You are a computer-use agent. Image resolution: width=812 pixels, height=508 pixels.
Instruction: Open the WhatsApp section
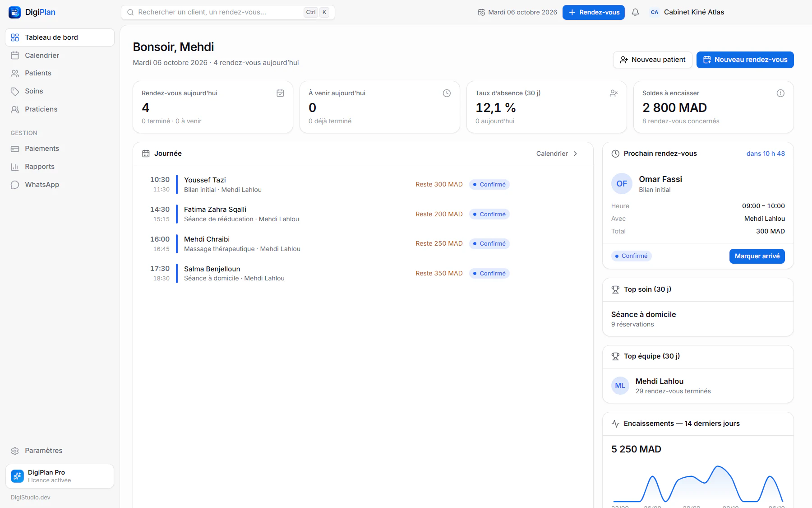[x=60, y=185]
